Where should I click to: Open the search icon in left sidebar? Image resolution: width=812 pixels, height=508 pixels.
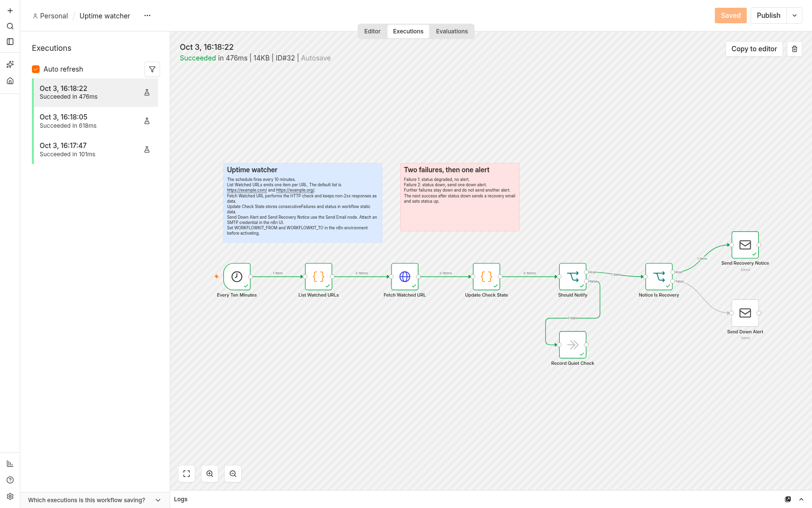pyautogui.click(x=10, y=26)
